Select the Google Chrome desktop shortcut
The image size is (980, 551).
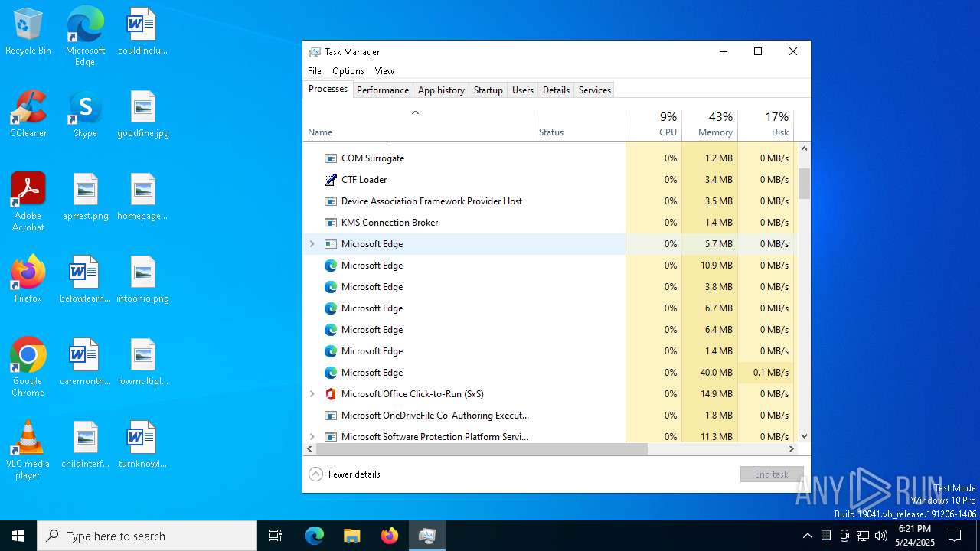coord(28,367)
